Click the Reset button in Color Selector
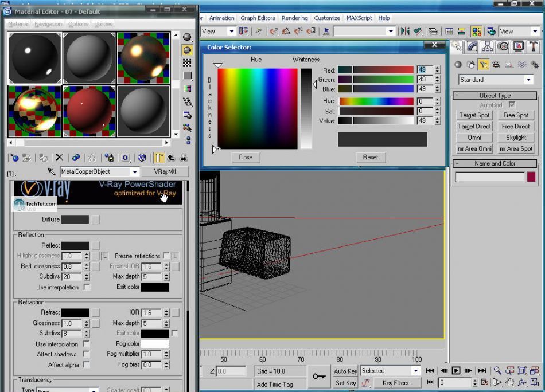Screen dimensions: 545x392 click(x=371, y=157)
